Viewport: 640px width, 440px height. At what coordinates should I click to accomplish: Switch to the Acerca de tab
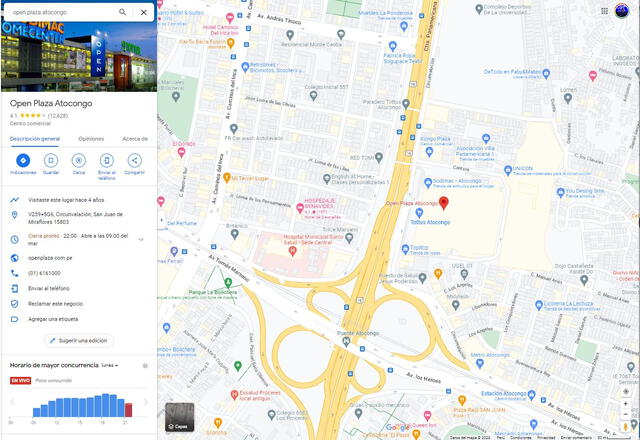pyautogui.click(x=135, y=139)
